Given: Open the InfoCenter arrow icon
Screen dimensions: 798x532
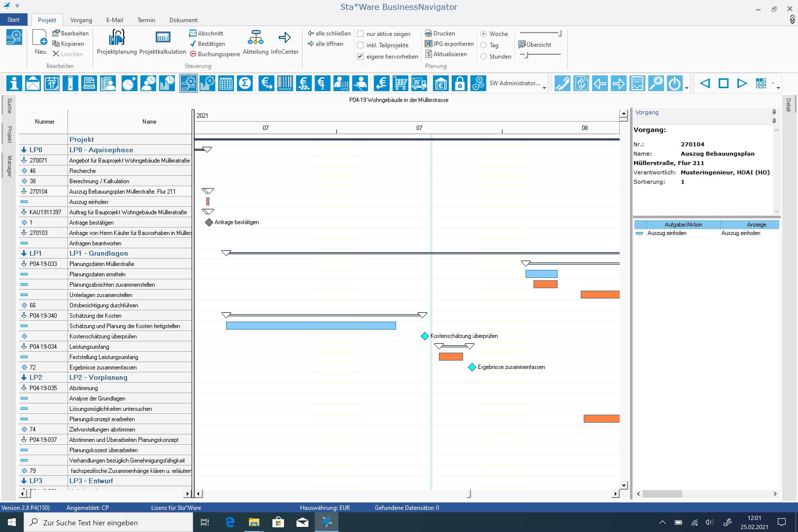Looking at the screenshot, I should tap(284, 38).
